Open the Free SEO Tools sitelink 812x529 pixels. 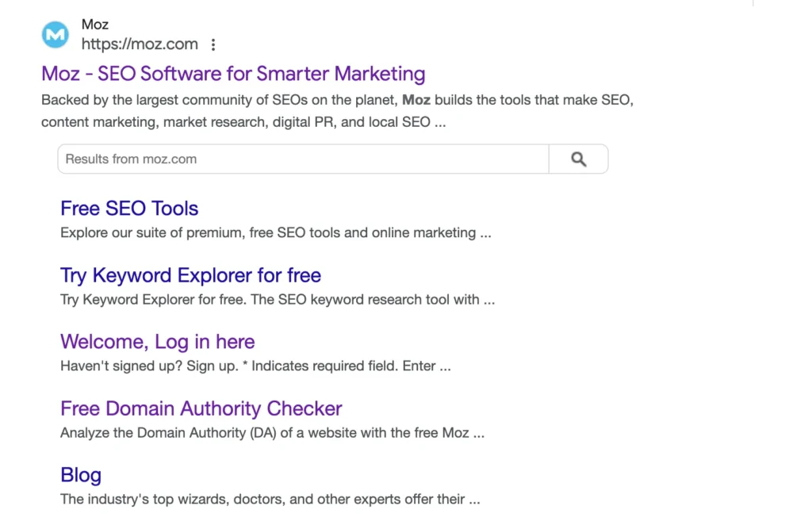click(x=129, y=209)
